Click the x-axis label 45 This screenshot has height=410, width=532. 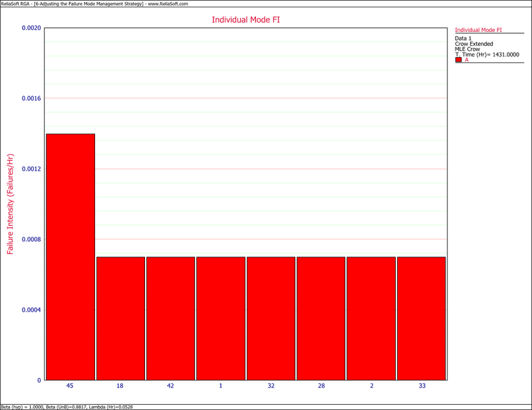point(70,385)
